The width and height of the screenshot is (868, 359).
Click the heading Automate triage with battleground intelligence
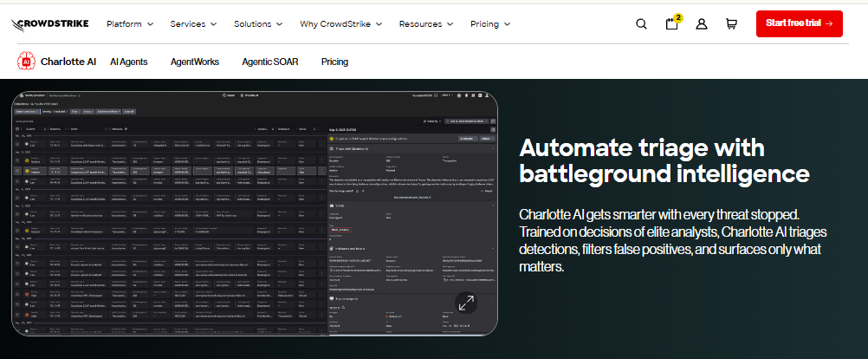click(x=664, y=160)
